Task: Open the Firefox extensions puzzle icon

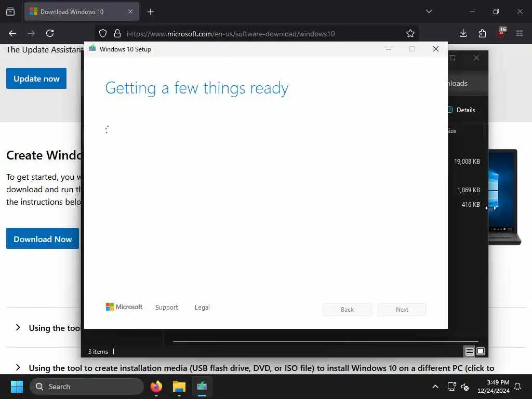Action: (482, 33)
